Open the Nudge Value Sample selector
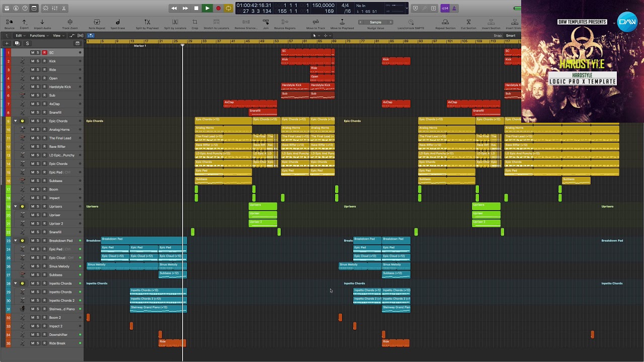Screen dimensions: 644x362 point(376,22)
